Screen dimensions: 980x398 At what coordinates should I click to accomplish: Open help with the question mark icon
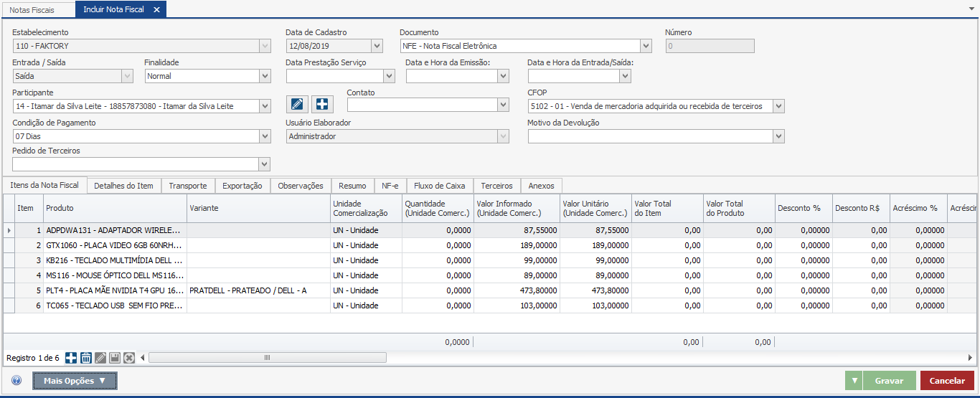[x=17, y=381]
